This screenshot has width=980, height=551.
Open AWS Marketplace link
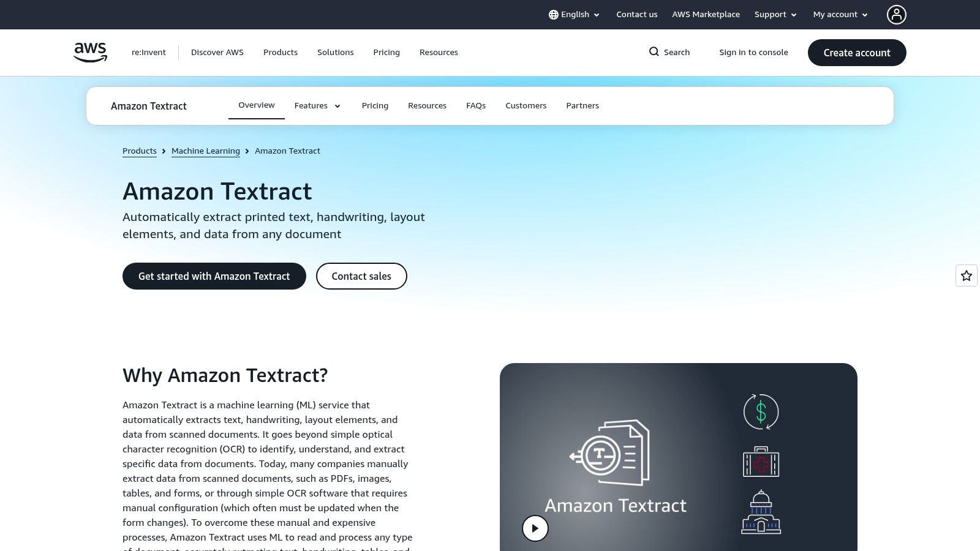tap(706, 15)
